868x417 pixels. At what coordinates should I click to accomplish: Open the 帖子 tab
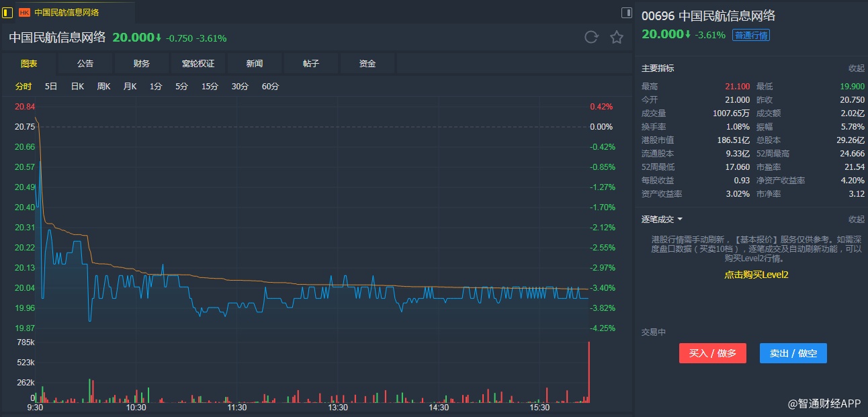coord(311,64)
